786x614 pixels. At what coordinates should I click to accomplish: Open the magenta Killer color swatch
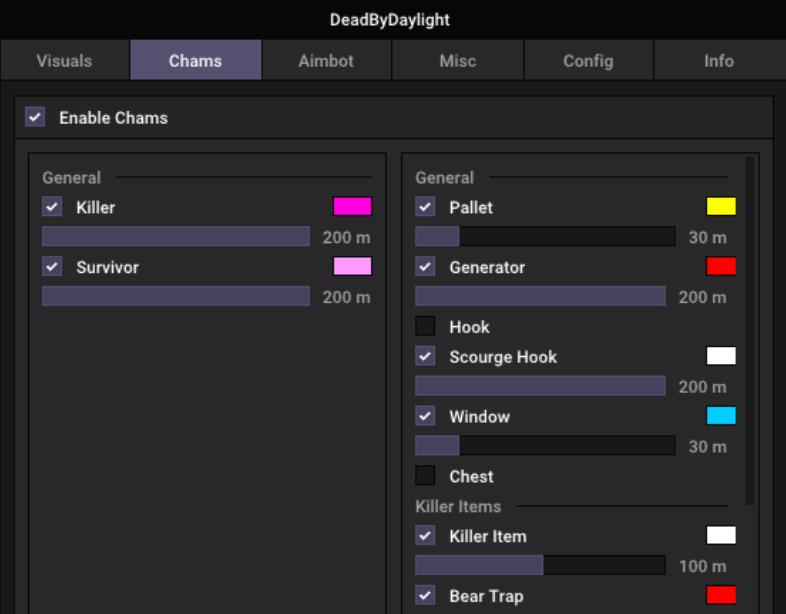coord(352,207)
